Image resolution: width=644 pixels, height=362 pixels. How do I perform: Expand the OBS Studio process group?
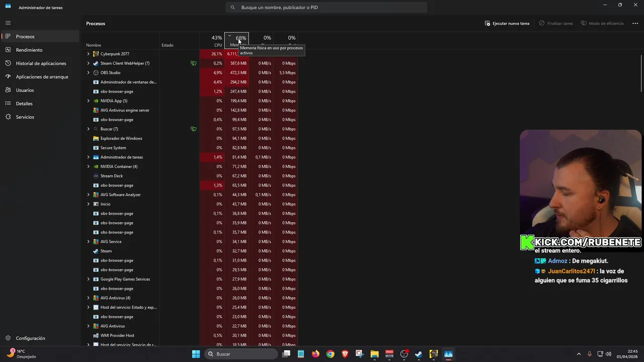point(89,72)
